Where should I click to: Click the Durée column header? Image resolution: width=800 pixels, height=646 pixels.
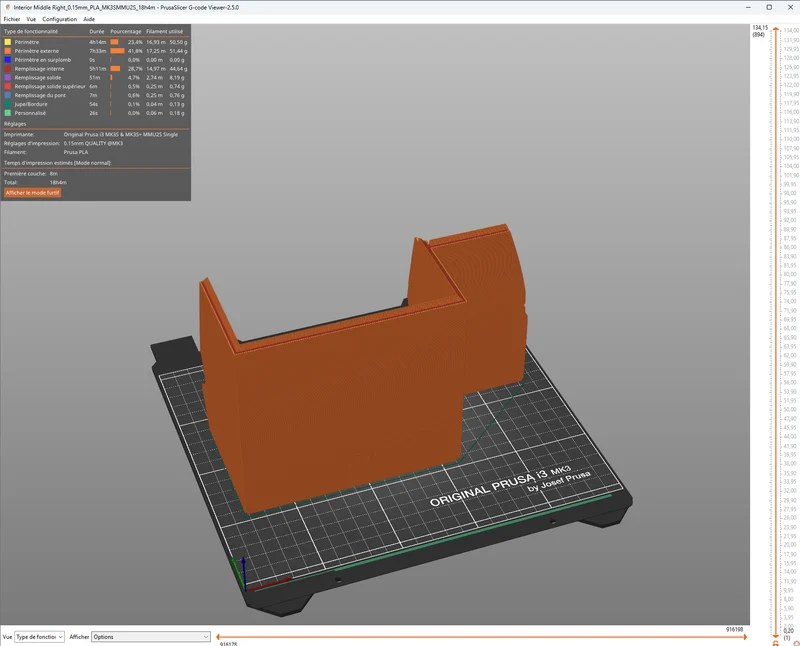tap(96, 31)
